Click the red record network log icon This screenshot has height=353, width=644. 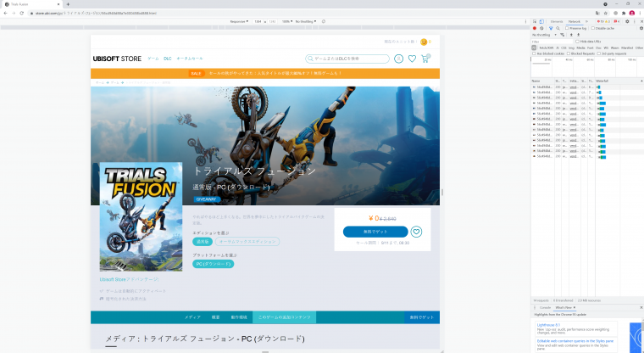535,28
